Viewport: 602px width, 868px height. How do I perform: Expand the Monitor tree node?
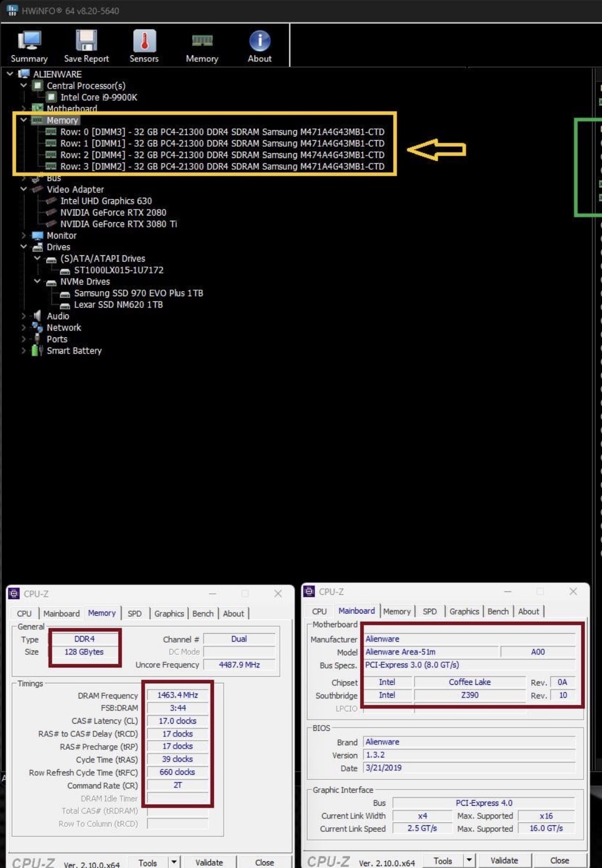[23, 235]
